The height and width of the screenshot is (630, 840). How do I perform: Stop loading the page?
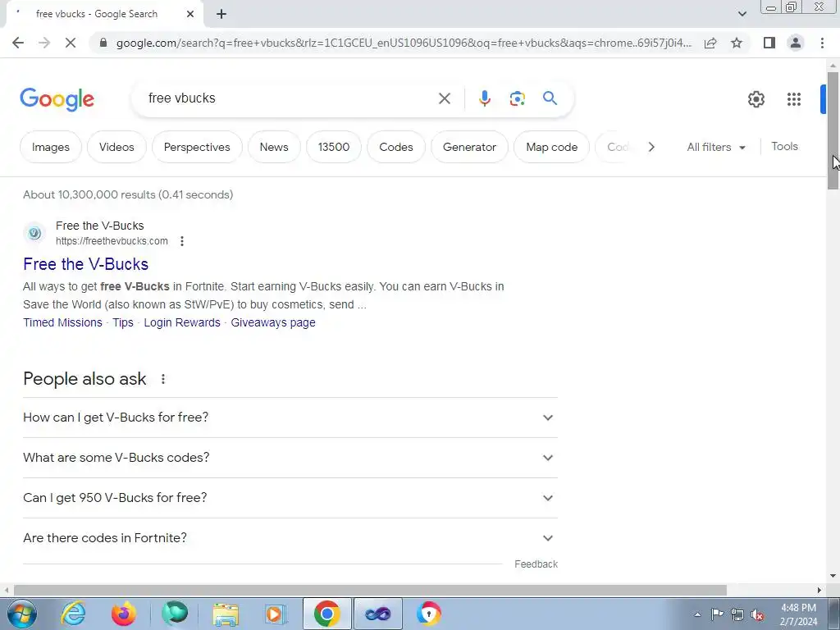click(71, 43)
